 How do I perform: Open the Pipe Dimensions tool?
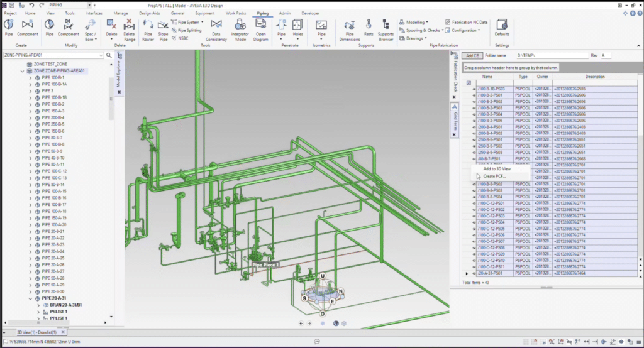pos(350,30)
